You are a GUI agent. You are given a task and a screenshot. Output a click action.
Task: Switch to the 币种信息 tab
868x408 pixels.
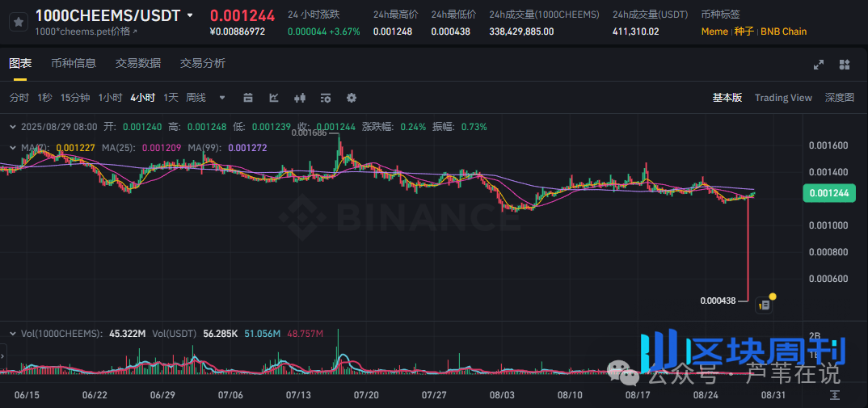tap(74, 63)
